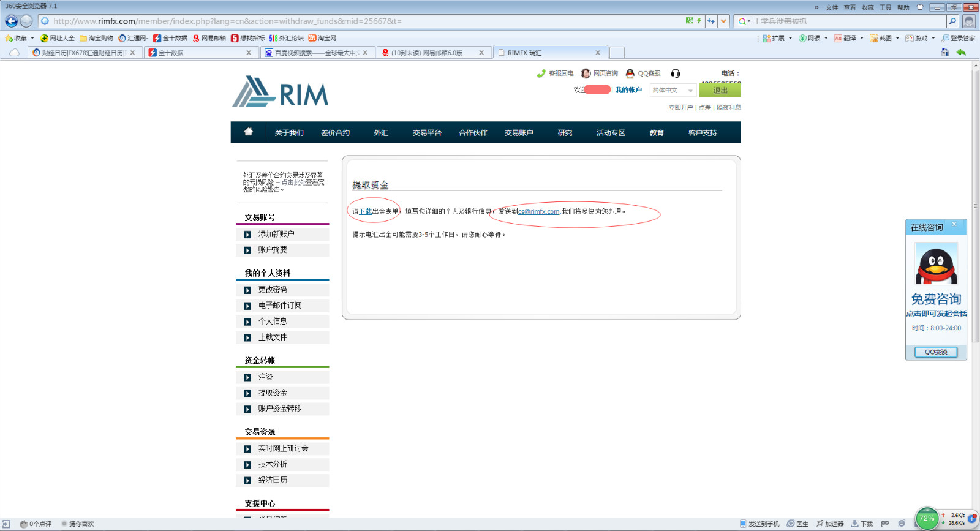Screen dimensions: 980x531
Task: Click the browser home icon near the tab bar
Action: (945, 52)
